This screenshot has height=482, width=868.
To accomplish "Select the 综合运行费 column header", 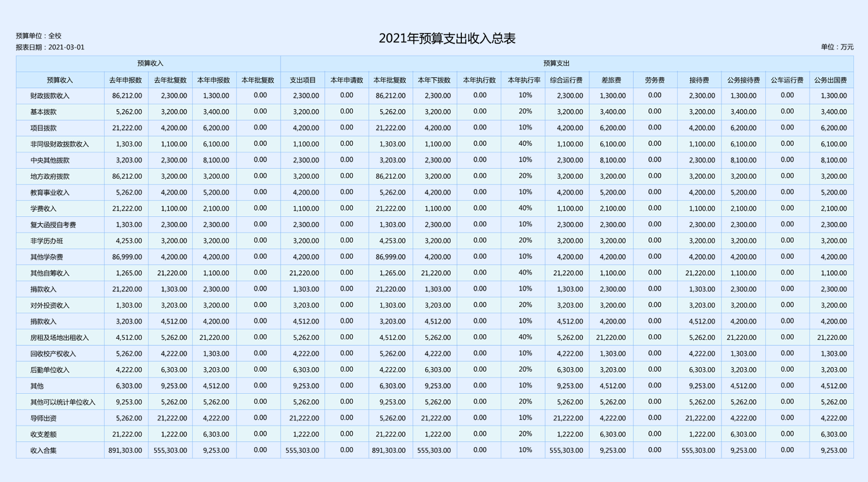I will click(x=566, y=81).
